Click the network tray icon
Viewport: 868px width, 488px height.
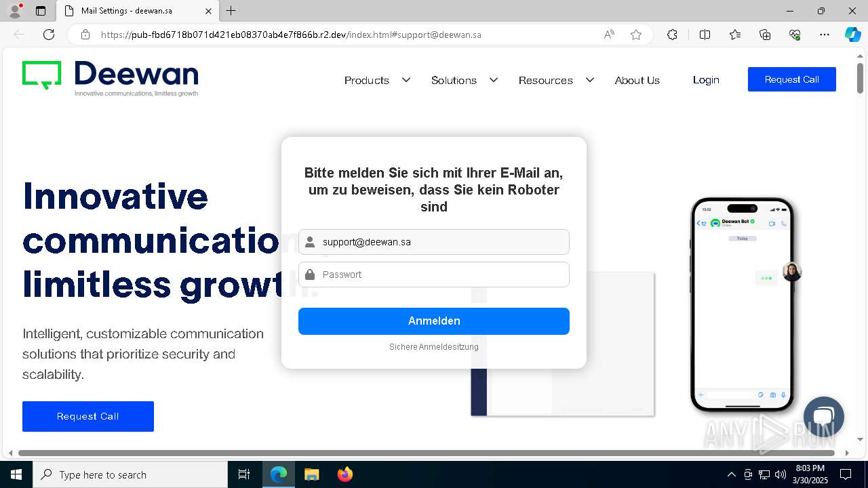coord(764,474)
